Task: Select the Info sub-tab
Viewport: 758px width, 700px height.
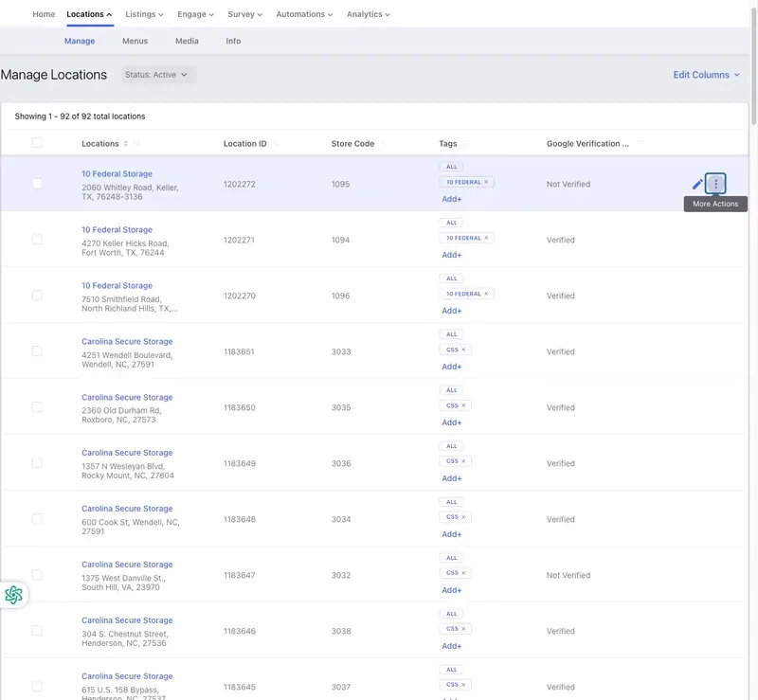Action: (233, 41)
